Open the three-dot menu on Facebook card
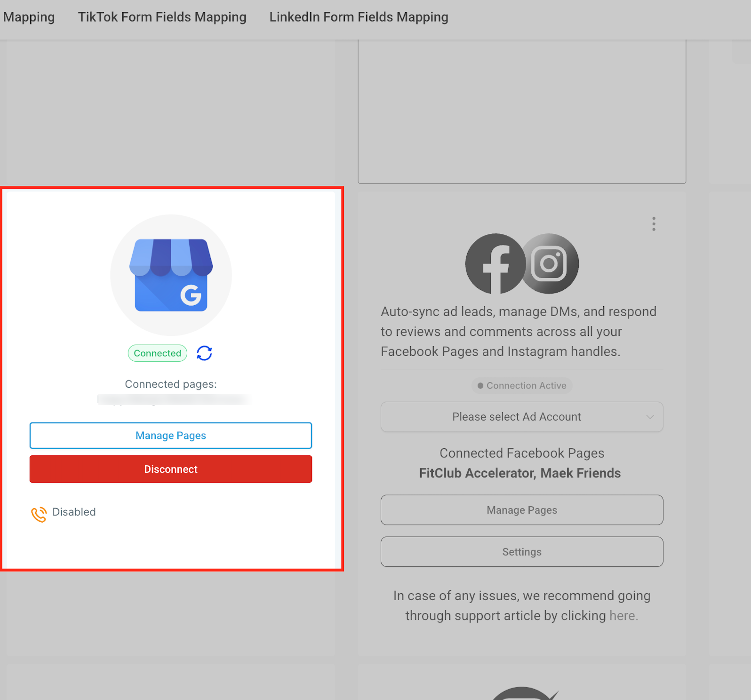751x700 pixels. pos(654,224)
